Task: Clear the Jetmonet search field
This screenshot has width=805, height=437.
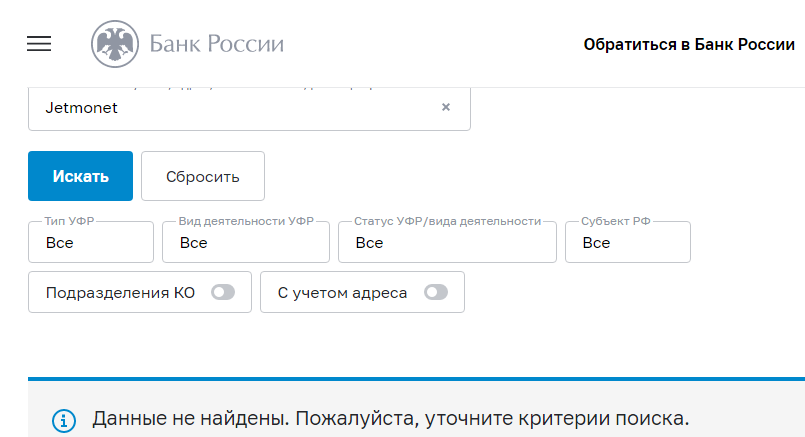Action: (446, 107)
